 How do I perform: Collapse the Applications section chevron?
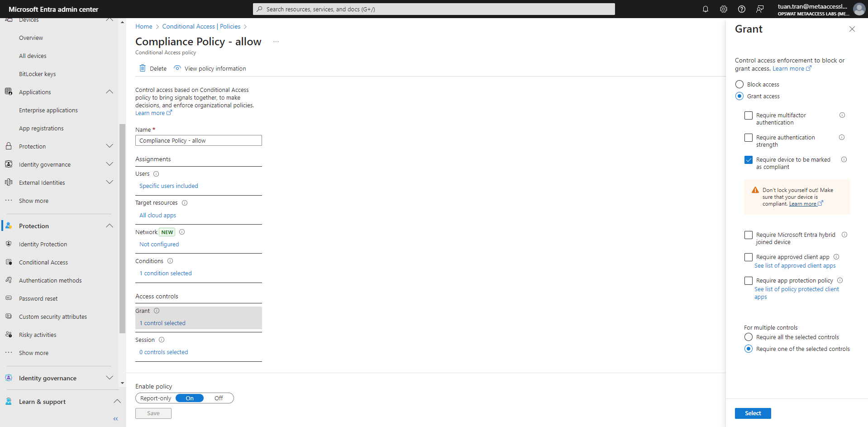coord(110,91)
